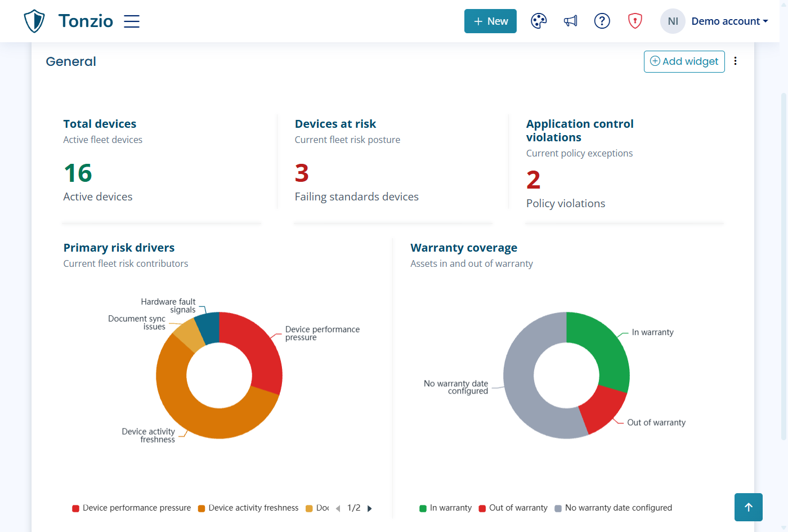Open the hamburger navigation menu
Image resolution: width=788 pixels, height=532 pixels.
click(x=132, y=21)
